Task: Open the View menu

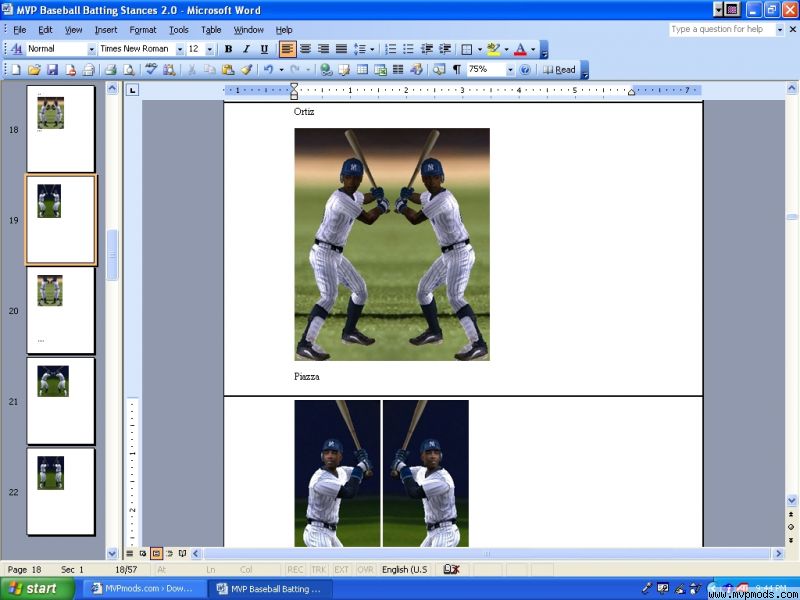Action: [x=73, y=30]
